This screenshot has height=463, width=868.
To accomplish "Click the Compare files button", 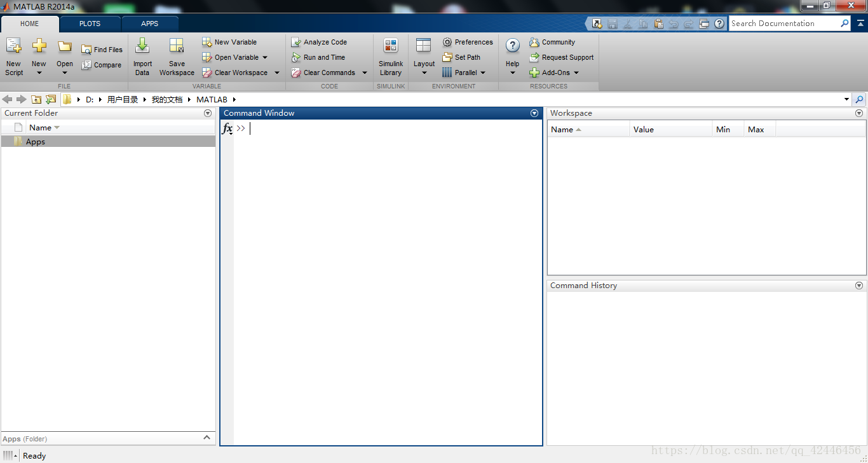I will (x=101, y=65).
